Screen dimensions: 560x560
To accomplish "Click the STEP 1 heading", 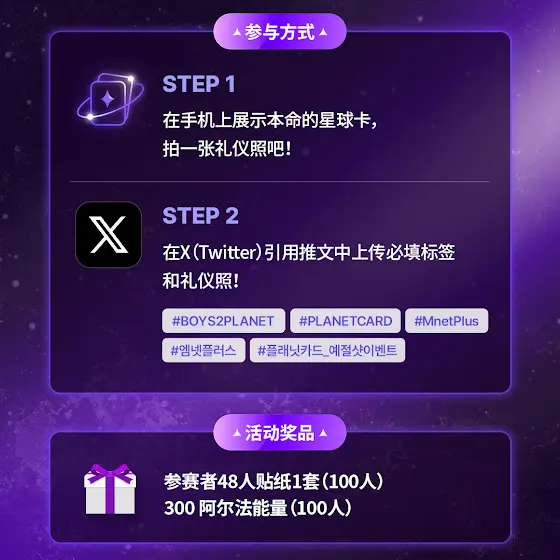I will pyautogui.click(x=199, y=84).
